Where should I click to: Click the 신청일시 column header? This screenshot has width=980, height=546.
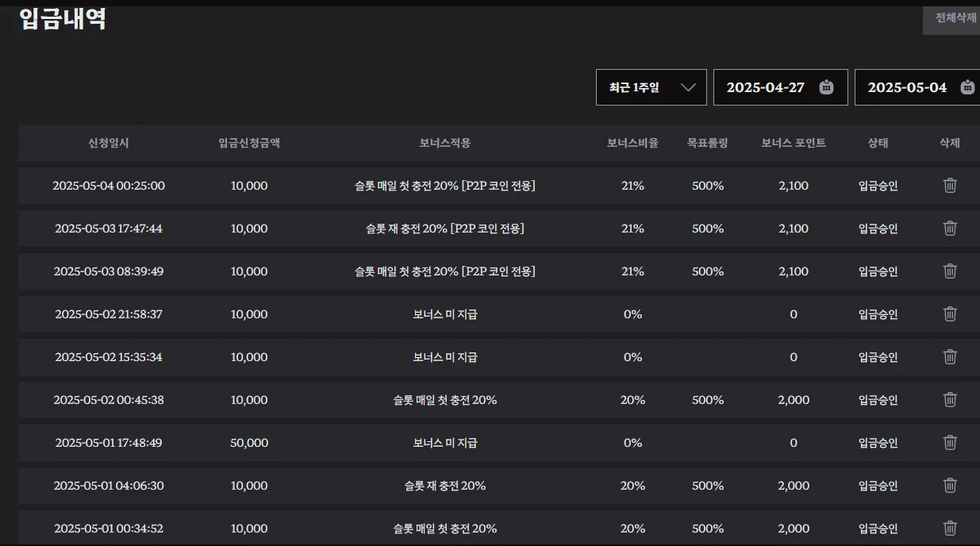point(109,144)
